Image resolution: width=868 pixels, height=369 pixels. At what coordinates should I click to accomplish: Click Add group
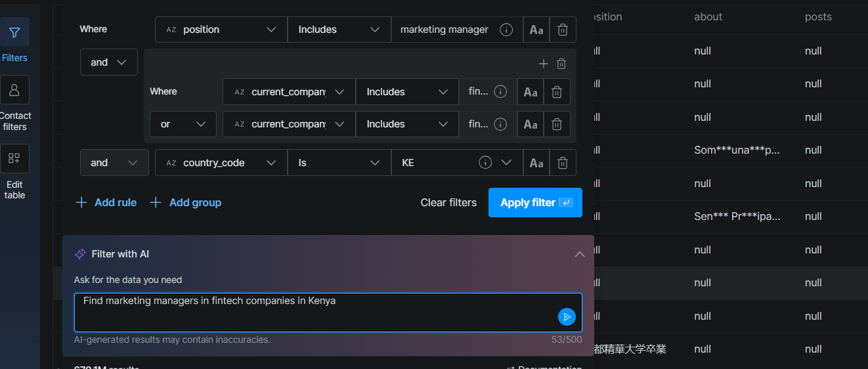tap(186, 202)
